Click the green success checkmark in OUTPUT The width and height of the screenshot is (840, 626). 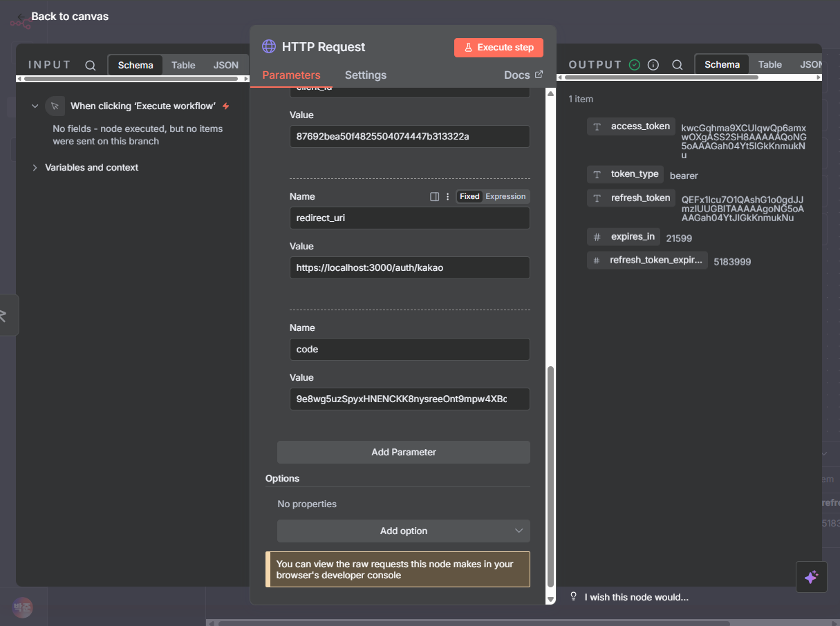pyautogui.click(x=635, y=65)
